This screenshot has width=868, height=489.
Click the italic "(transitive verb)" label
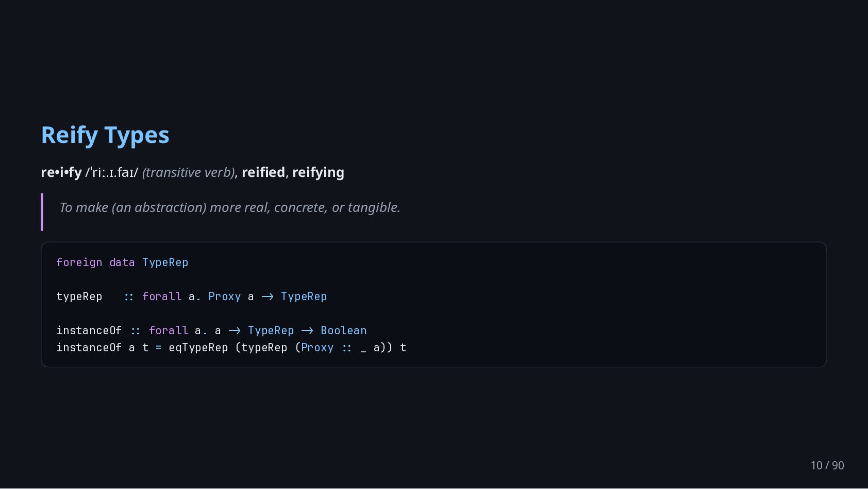point(189,172)
